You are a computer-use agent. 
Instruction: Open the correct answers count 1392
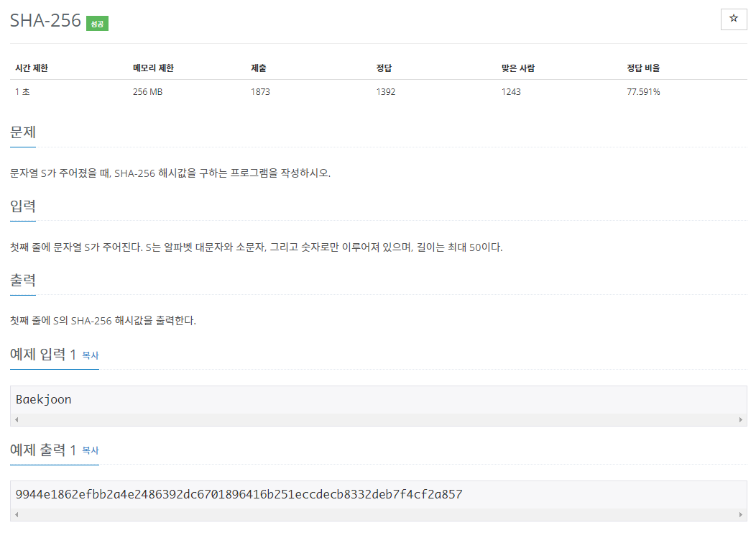385,91
